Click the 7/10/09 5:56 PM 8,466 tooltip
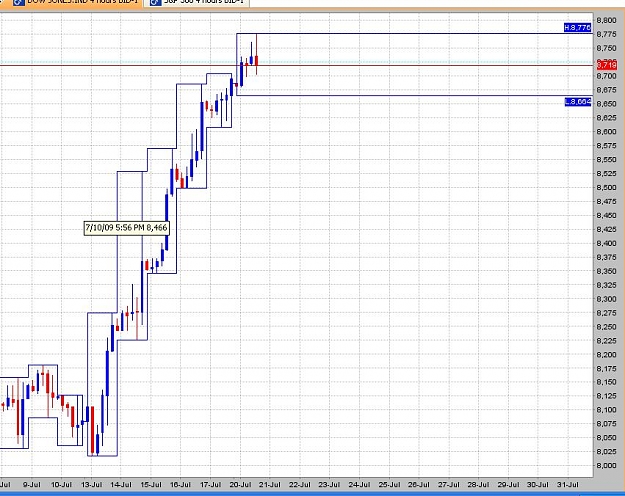Screen dimensions: 625x496 click(x=126, y=228)
